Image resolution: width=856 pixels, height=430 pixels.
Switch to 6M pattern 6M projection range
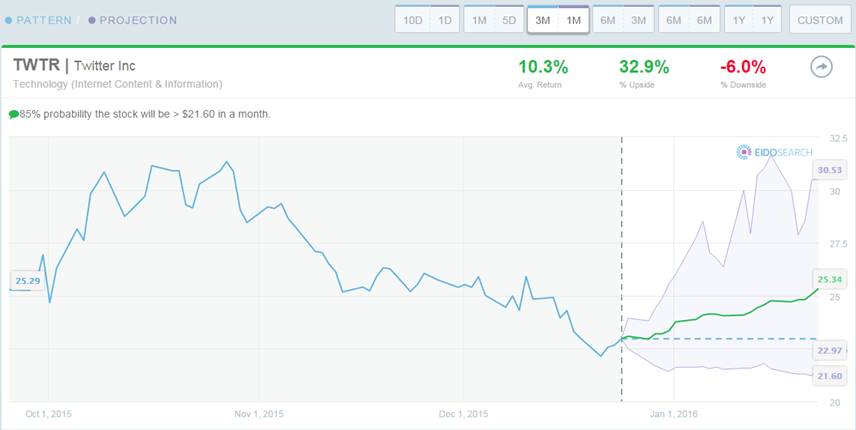click(x=688, y=20)
